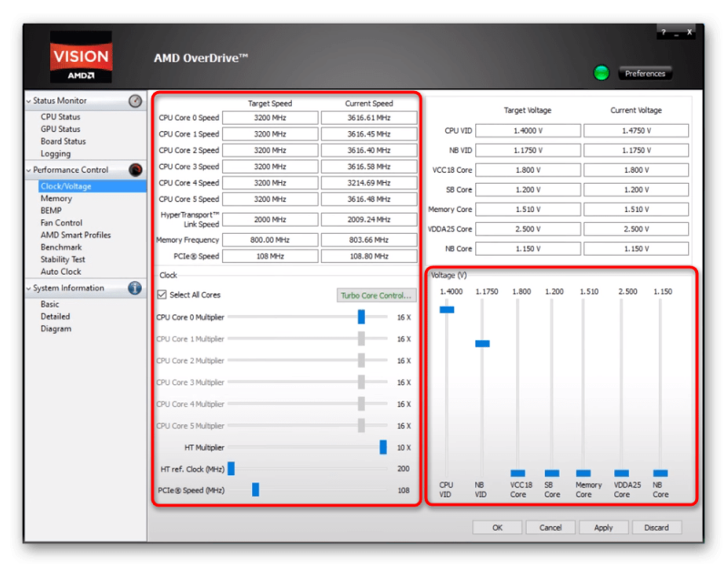Click the VDDA25 Core target voltage field
Viewport: 728px width, 567px height.
click(x=528, y=229)
